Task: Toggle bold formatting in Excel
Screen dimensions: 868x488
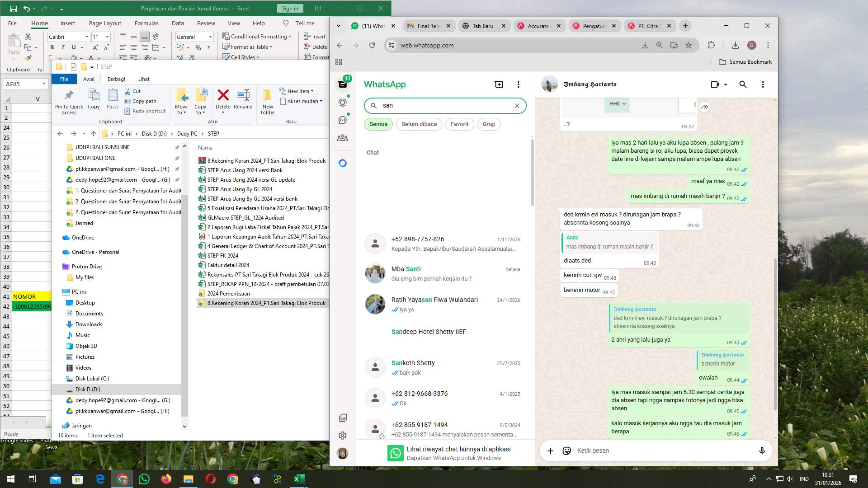Action: point(51,47)
